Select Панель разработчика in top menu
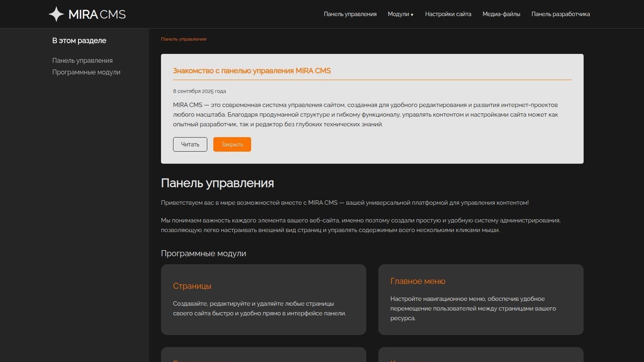This screenshot has height=362, width=644. 560,14
